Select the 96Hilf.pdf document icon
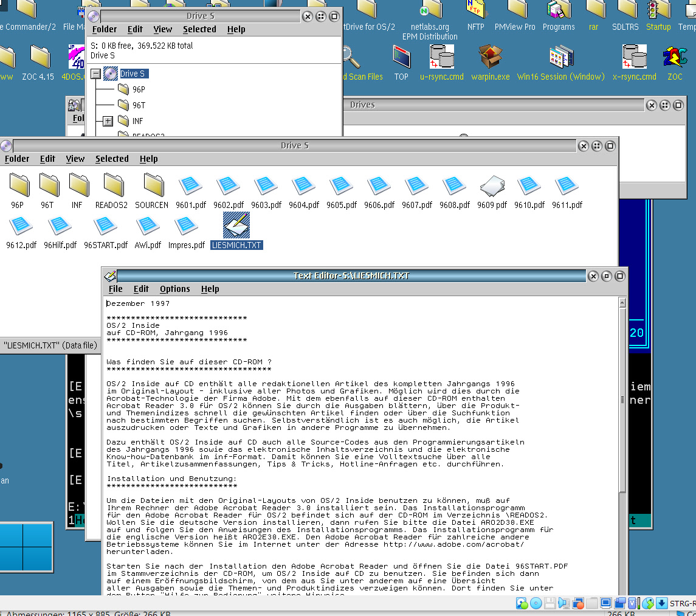This screenshot has height=616, width=696. point(60,225)
